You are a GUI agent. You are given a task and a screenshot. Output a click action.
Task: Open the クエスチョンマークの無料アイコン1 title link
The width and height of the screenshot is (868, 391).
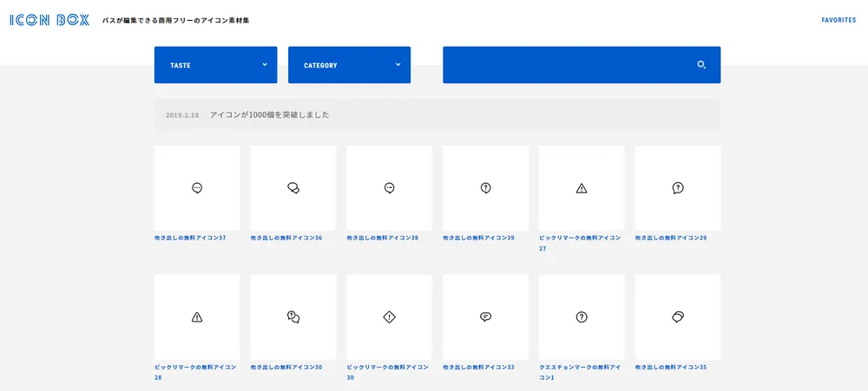(x=580, y=372)
